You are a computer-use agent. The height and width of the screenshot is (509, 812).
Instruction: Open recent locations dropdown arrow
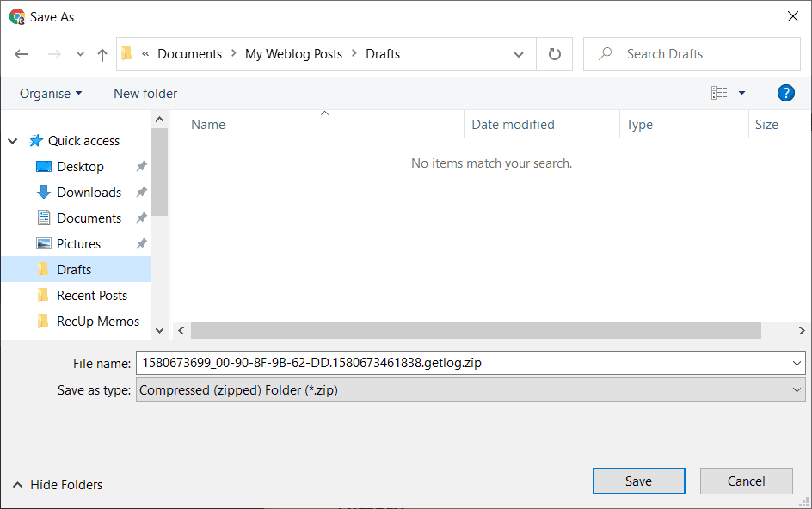click(x=80, y=54)
